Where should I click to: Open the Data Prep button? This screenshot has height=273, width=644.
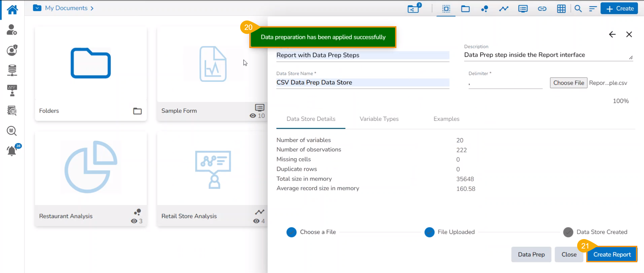[531, 255]
